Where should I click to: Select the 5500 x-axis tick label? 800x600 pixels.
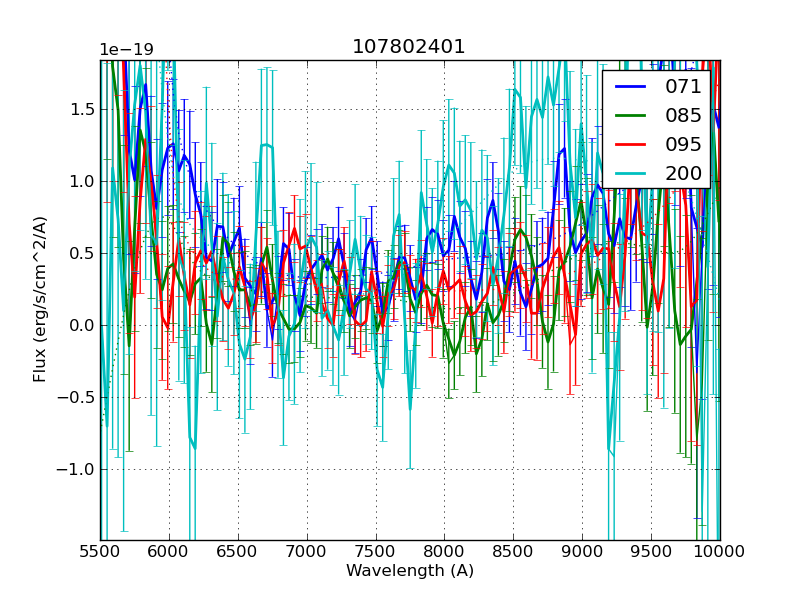[100, 551]
